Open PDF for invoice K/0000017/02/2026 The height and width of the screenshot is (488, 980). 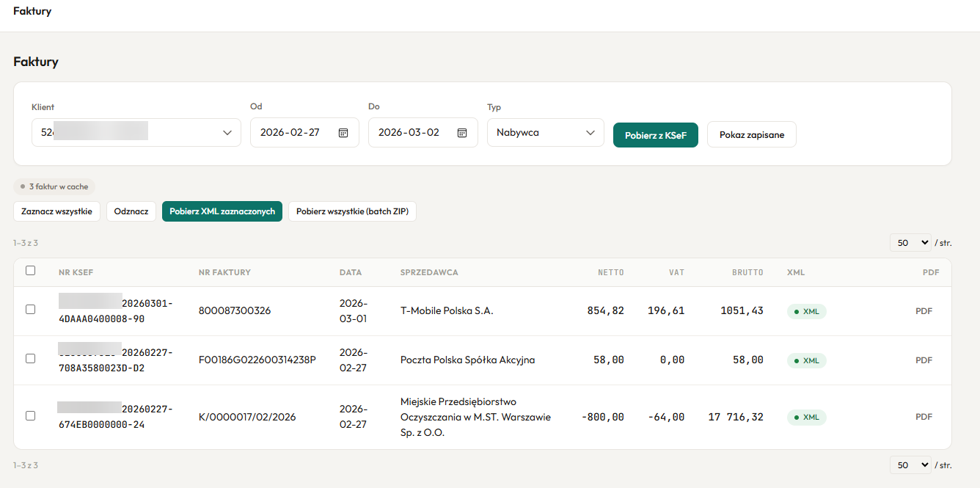pos(924,417)
